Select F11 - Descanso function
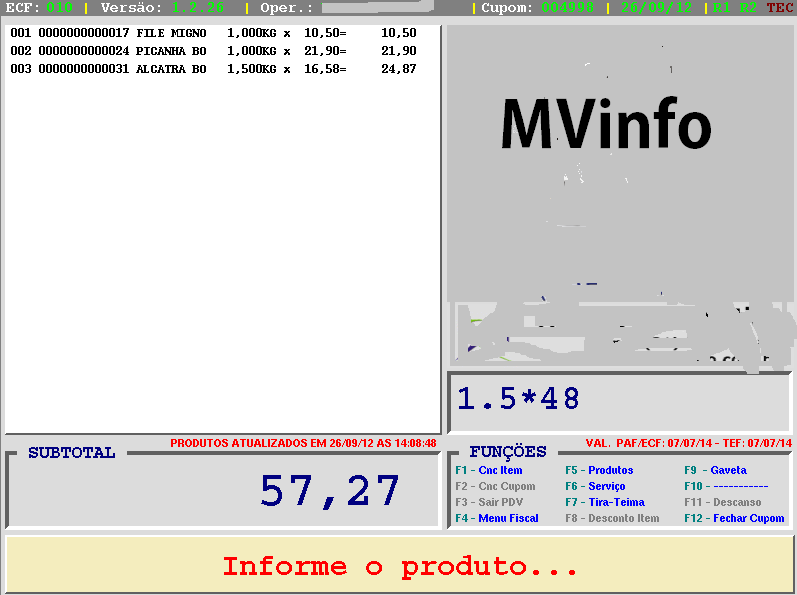The image size is (797, 595). 722,502
